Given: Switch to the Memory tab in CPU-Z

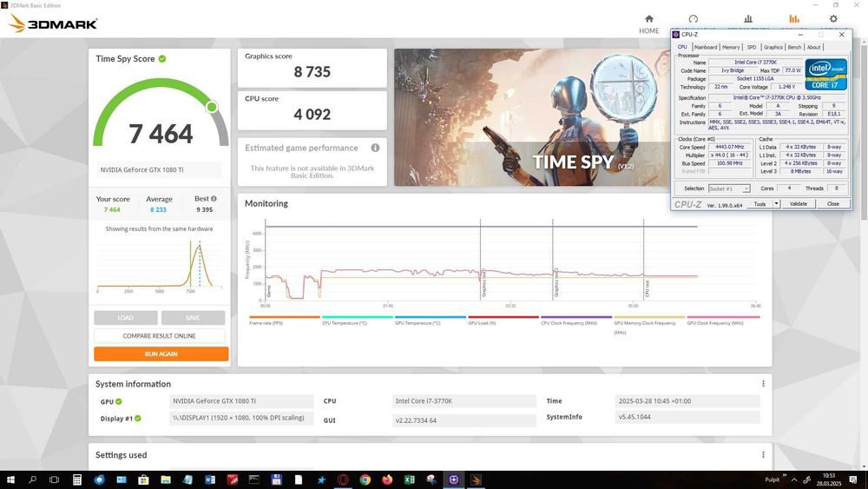Looking at the screenshot, I should point(731,47).
